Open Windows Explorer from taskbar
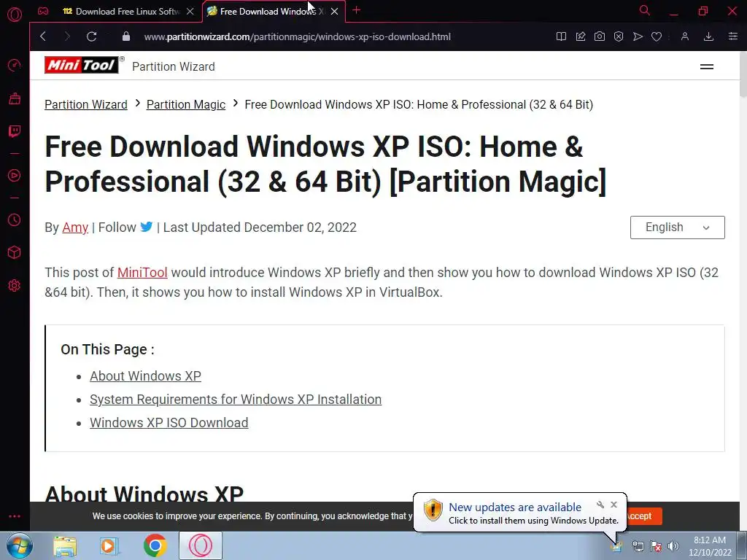Screen dimensions: 747x560 pos(65,546)
